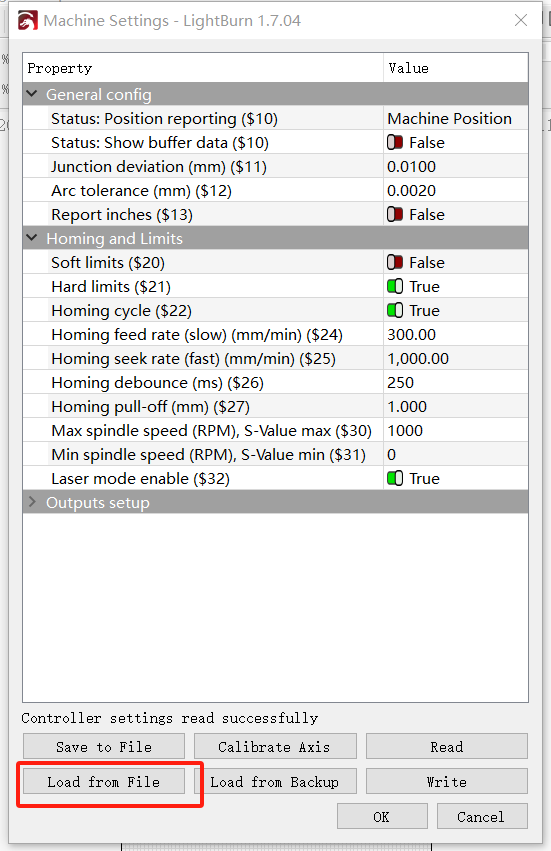Select 'Hard limits ($21)' label

click(111, 287)
